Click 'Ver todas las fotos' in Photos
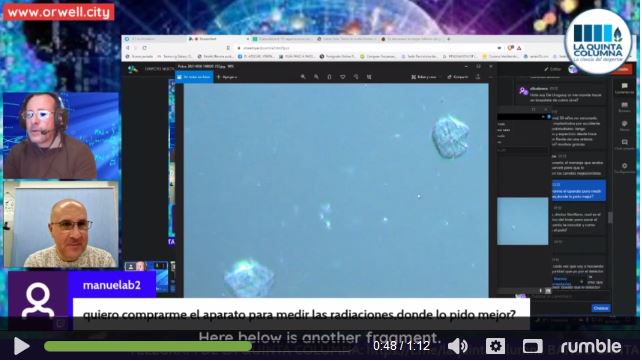Screen dimensions: 642x361 194,77
